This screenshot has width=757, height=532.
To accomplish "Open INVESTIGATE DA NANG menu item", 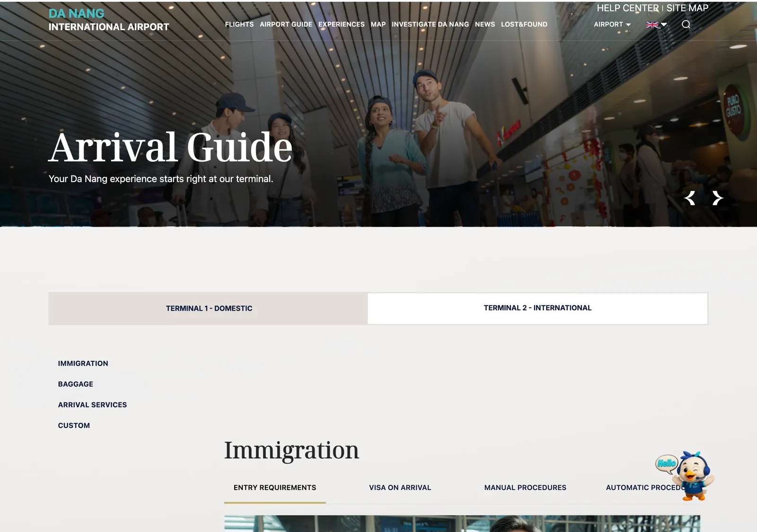I will coord(430,24).
